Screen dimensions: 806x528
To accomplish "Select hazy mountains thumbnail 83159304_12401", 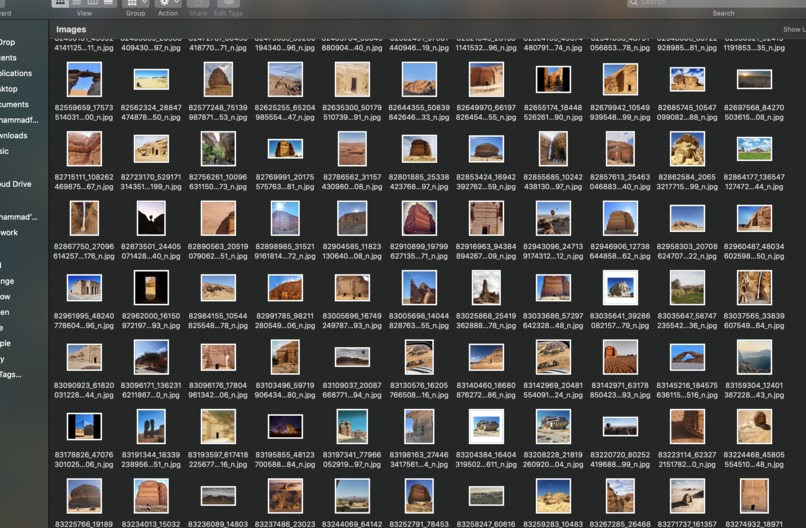I will coord(754,357).
